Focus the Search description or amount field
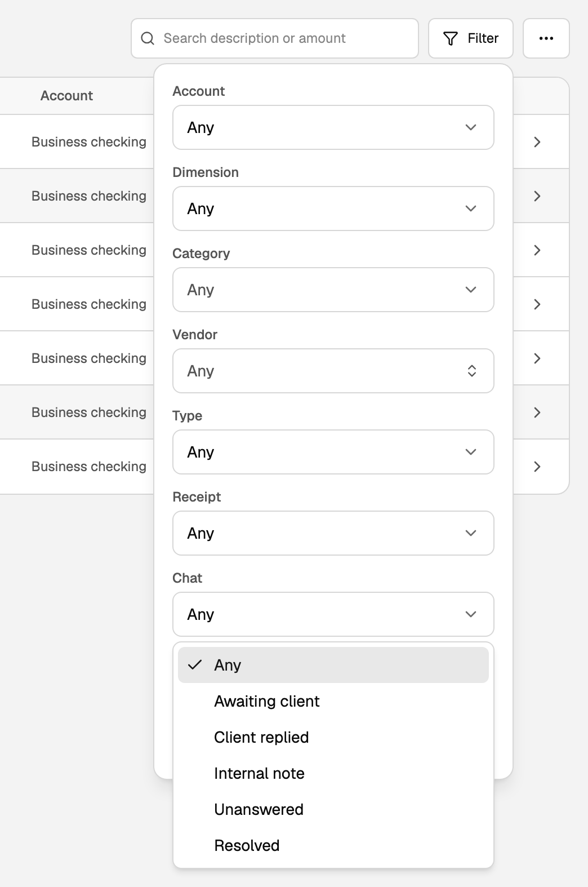The image size is (588, 887). coord(275,38)
